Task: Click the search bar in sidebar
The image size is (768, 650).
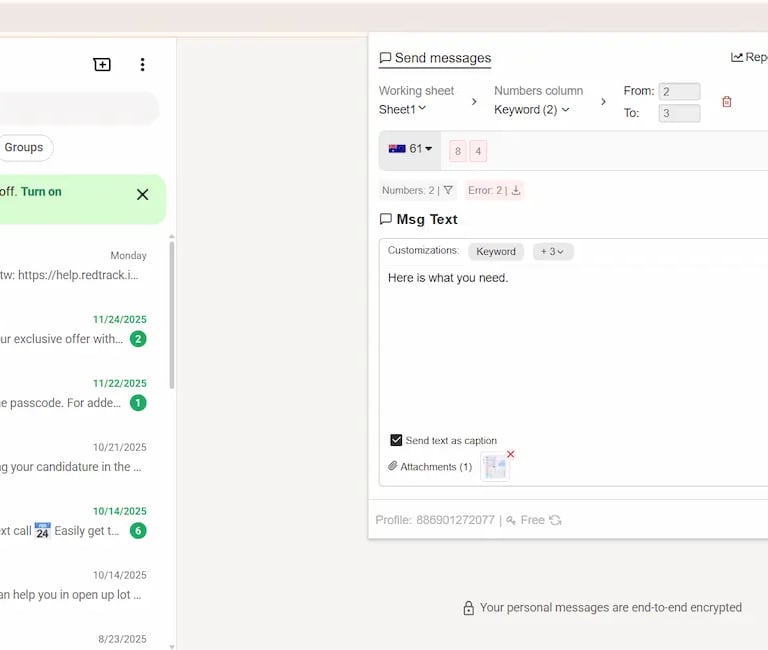Action: [x=78, y=108]
